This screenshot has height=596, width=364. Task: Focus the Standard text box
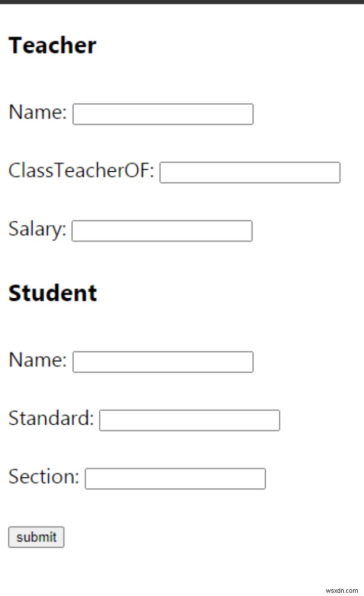click(189, 420)
